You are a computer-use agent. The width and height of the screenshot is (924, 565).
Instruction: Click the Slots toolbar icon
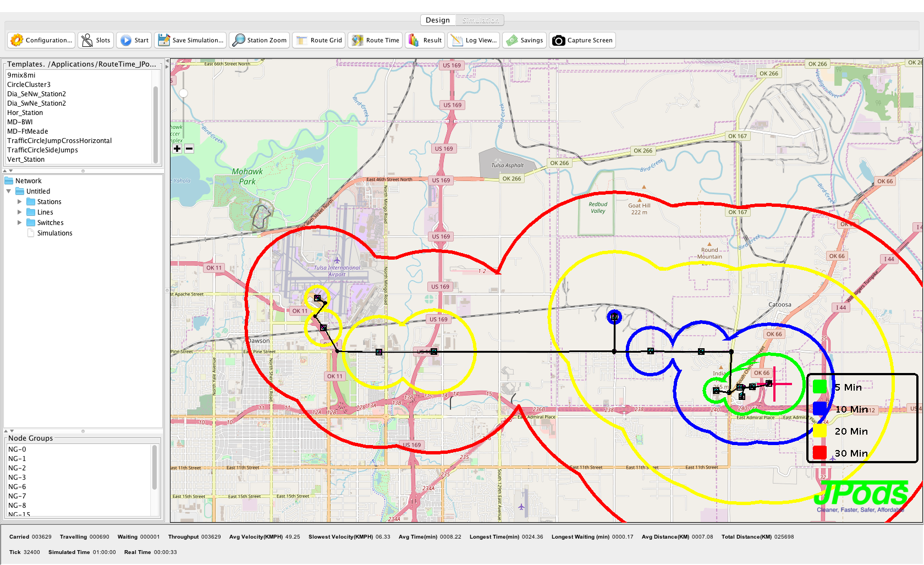pos(87,40)
